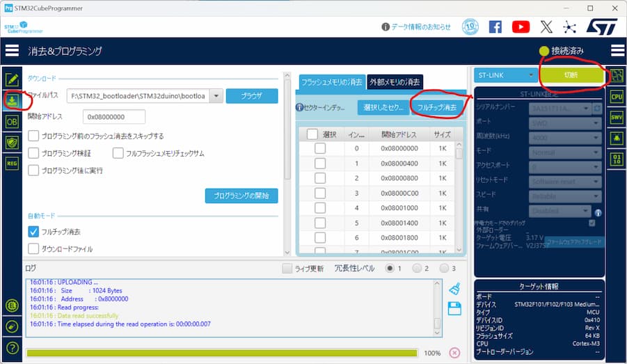Screen dimensions: 627x364
Task: Enable full flash memory checksum checkbox
Action: pos(118,153)
